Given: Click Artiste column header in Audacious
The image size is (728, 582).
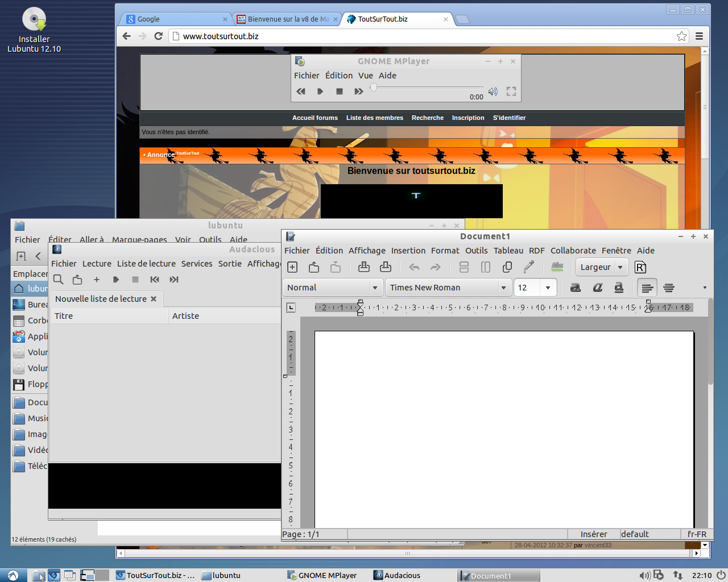Looking at the screenshot, I should pyautogui.click(x=225, y=316).
